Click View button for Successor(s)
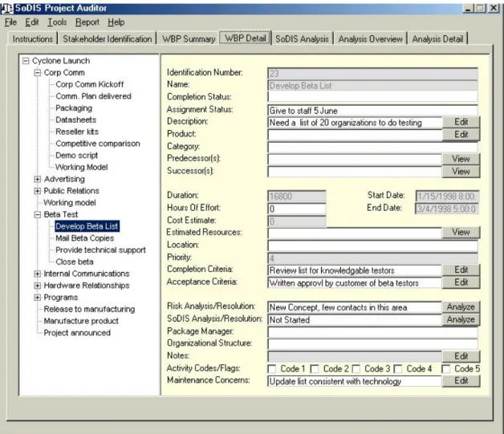504x434 pixels. (x=461, y=171)
